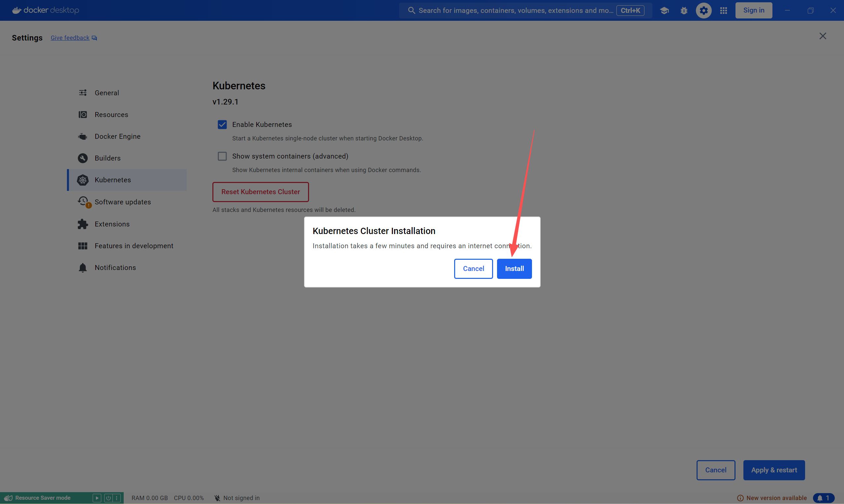
Task: Close Settings with the X icon
Action: pyautogui.click(x=822, y=36)
